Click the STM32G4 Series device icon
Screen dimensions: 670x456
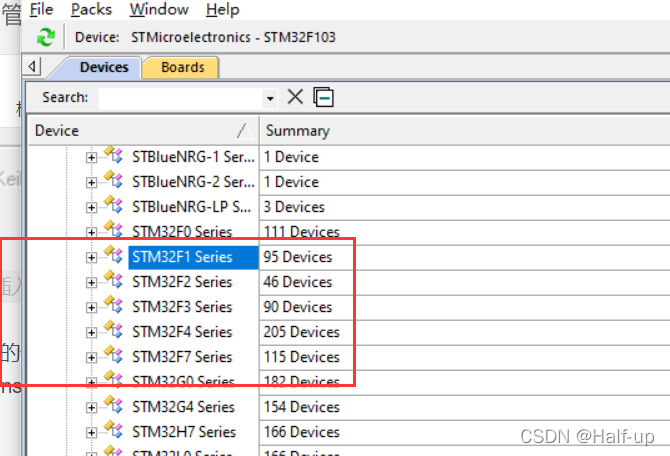point(114,405)
